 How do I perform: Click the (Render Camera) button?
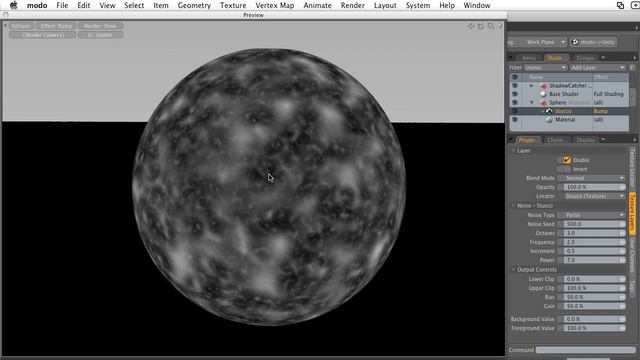(42, 35)
